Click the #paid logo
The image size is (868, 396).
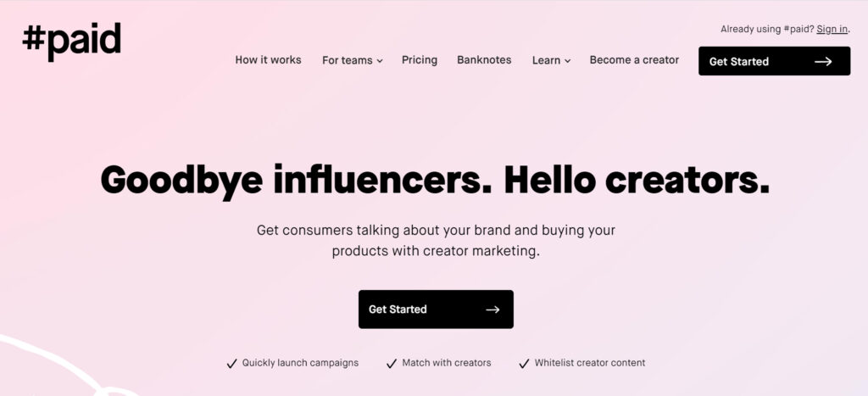[x=71, y=42]
